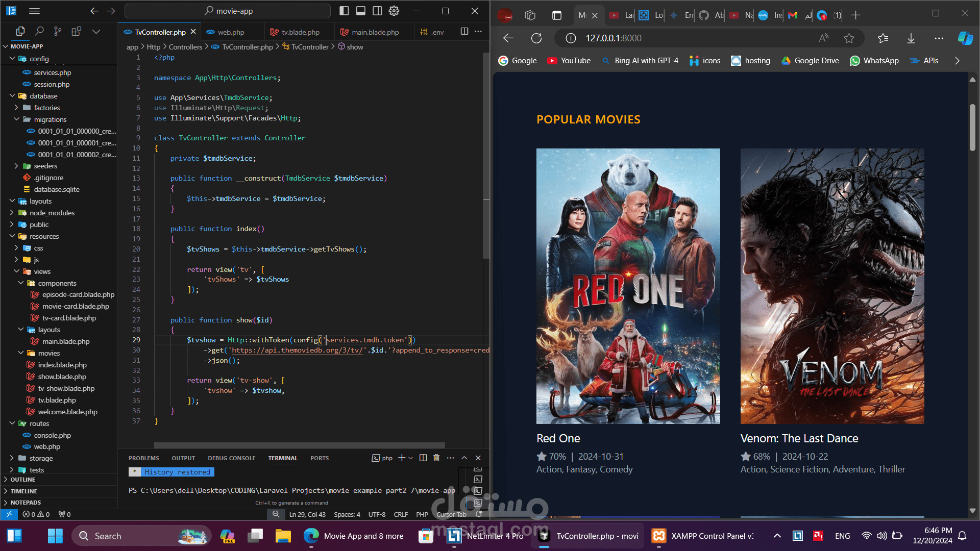
Task: Open the YouTube bookmark
Action: (x=569, y=61)
